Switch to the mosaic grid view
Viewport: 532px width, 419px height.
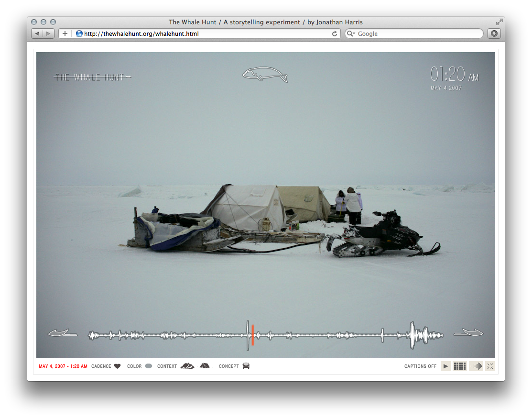[x=459, y=366]
